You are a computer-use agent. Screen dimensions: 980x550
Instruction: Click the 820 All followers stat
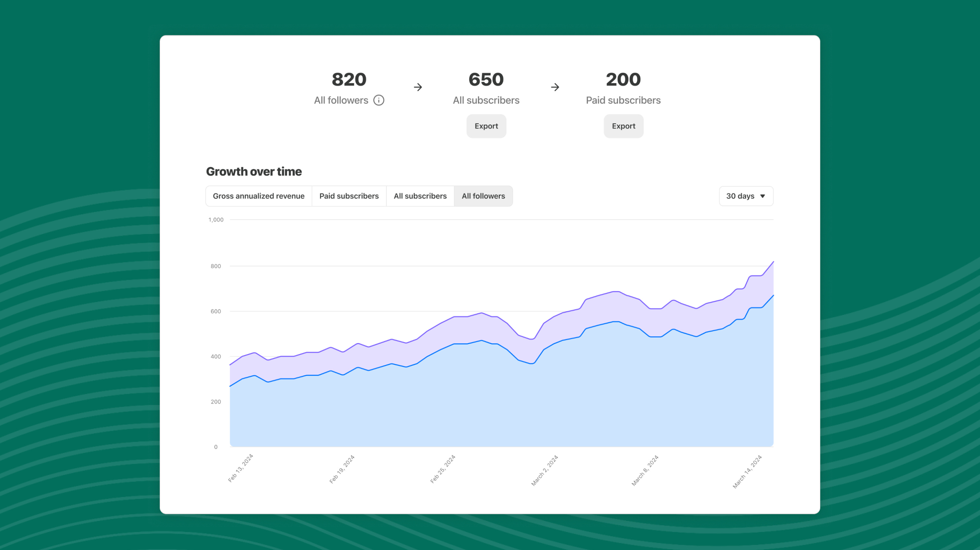[349, 79]
